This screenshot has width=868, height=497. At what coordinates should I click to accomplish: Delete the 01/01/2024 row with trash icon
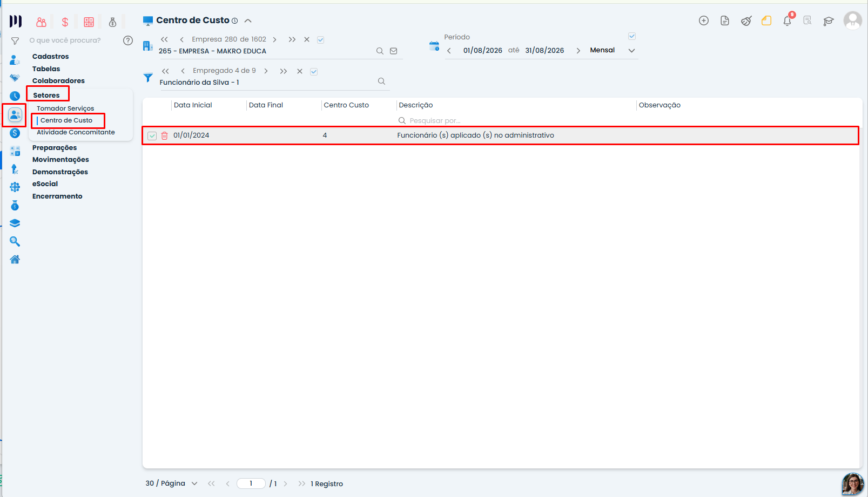pyautogui.click(x=165, y=136)
